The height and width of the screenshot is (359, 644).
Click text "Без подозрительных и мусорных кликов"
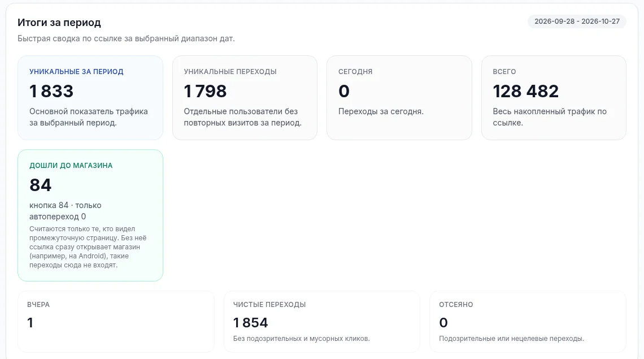click(302, 339)
